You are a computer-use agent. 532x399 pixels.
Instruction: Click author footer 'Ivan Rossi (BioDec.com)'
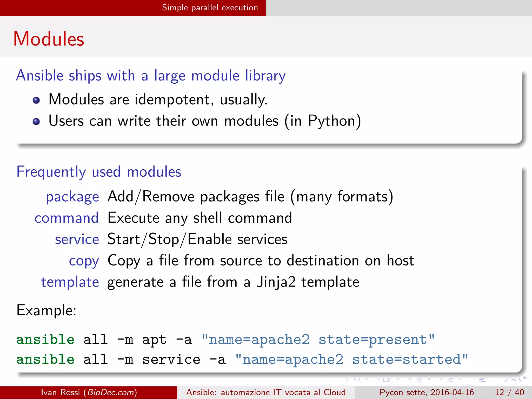coord(89,392)
